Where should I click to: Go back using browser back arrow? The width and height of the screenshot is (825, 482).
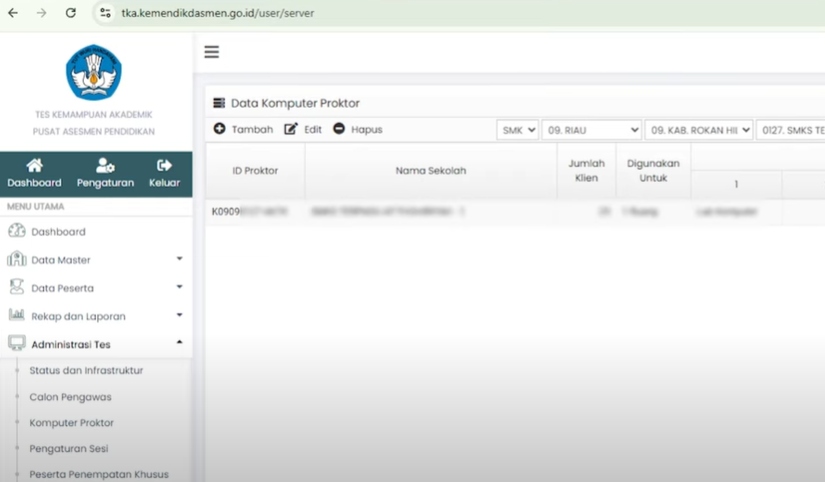(x=13, y=13)
